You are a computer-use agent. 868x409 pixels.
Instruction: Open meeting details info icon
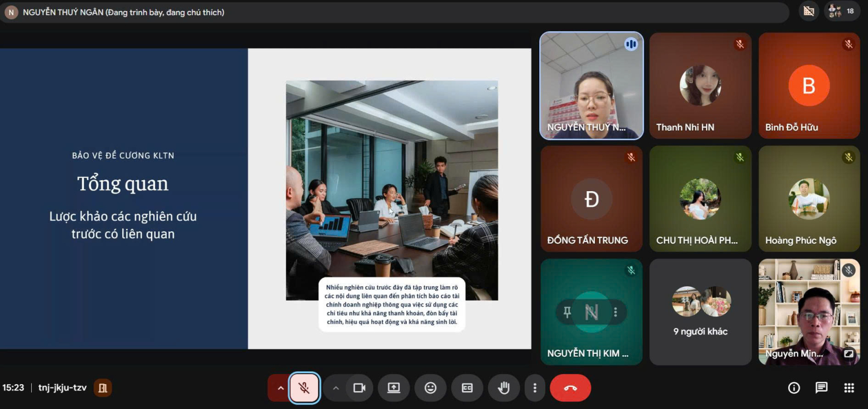click(x=794, y=388)
